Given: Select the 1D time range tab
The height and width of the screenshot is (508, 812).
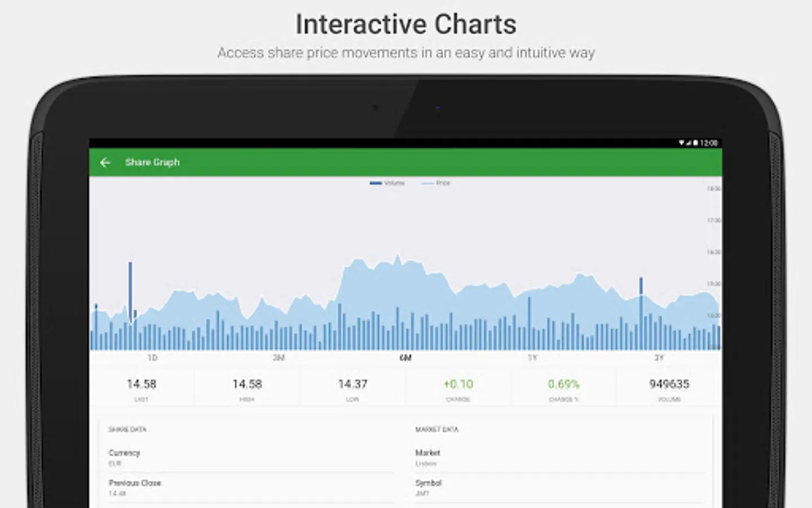Looking at the screenshot, I should [x=152, y=358].
